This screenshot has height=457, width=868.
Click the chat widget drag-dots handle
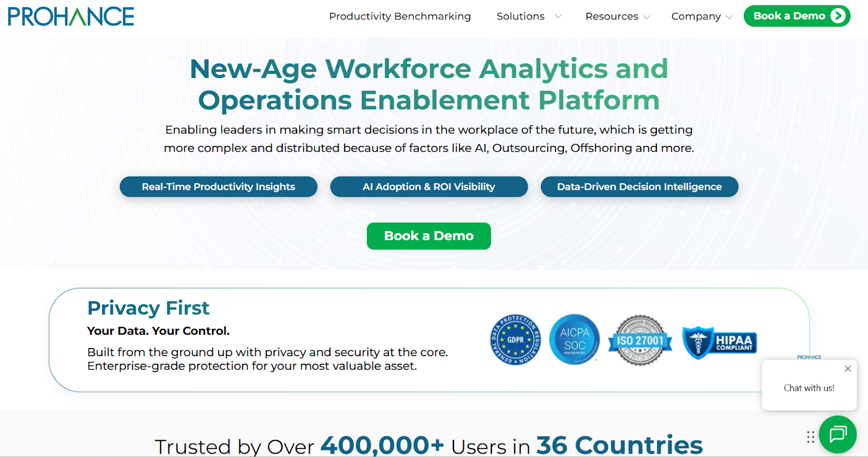(810, 437)
